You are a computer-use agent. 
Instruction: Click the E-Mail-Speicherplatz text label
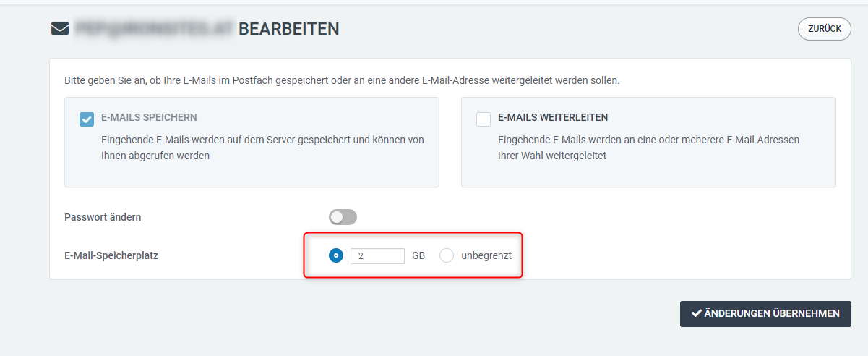pos(111,255)
